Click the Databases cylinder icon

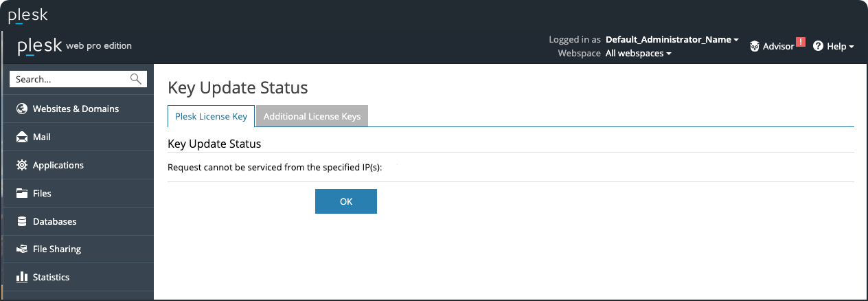point(21,221)
